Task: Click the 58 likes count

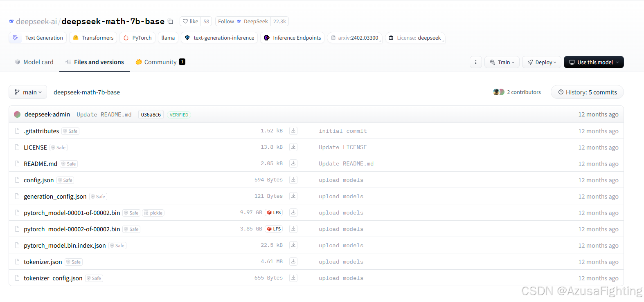Action: pyautogui.click(x=206, y=21)
